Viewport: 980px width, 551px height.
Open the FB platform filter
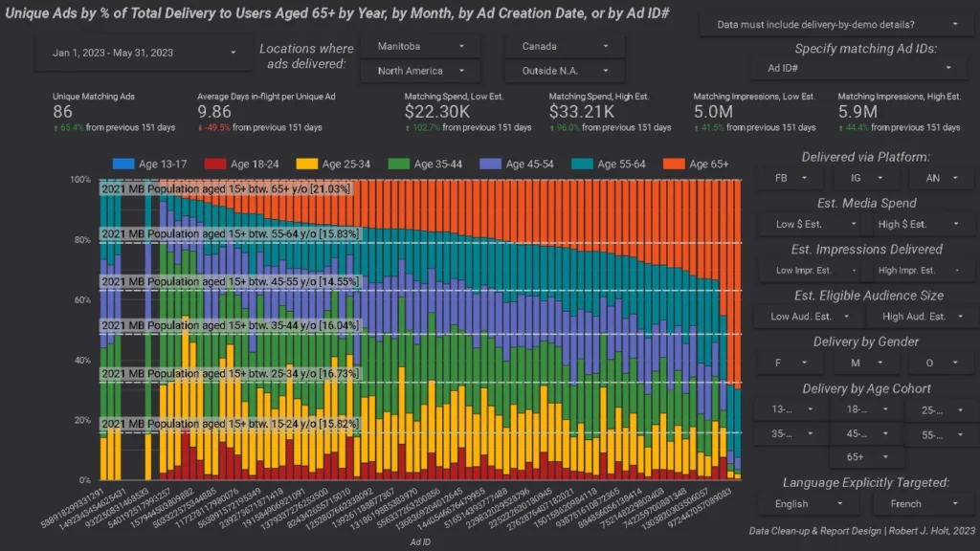[x=791, y=178]
